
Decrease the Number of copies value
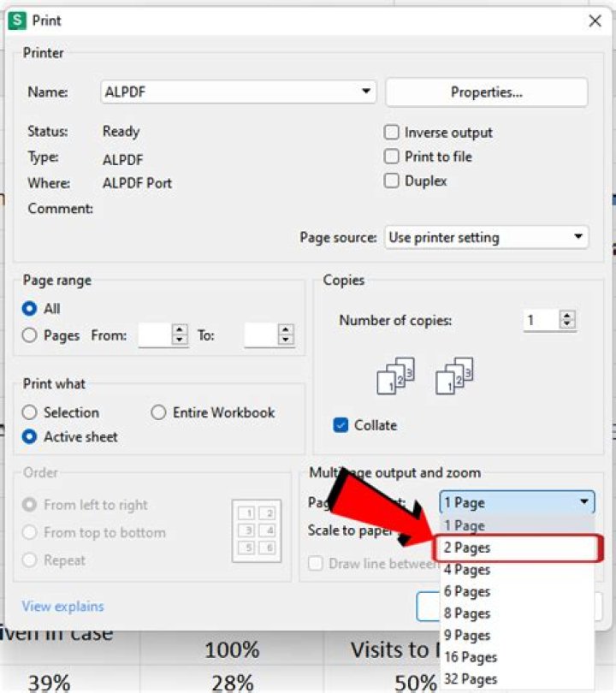[x=567, y=324]
